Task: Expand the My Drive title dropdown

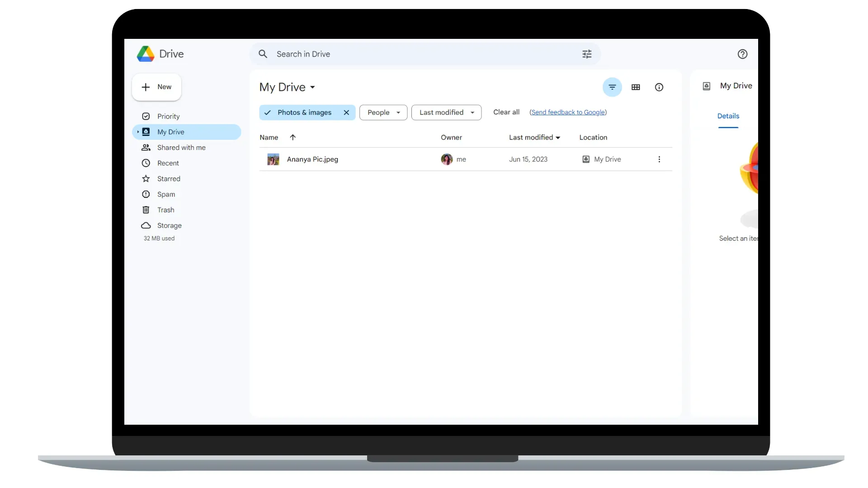Action: click(312, 87)
